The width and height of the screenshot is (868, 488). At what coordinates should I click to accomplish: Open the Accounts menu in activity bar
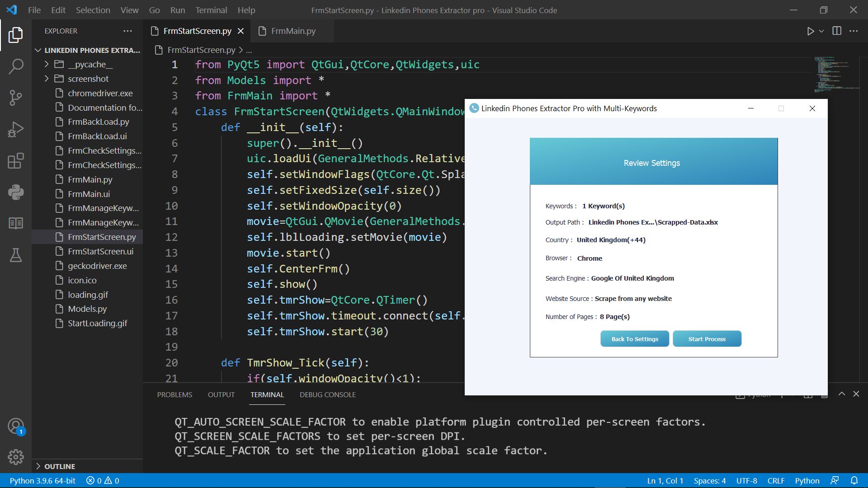point(16,426)
